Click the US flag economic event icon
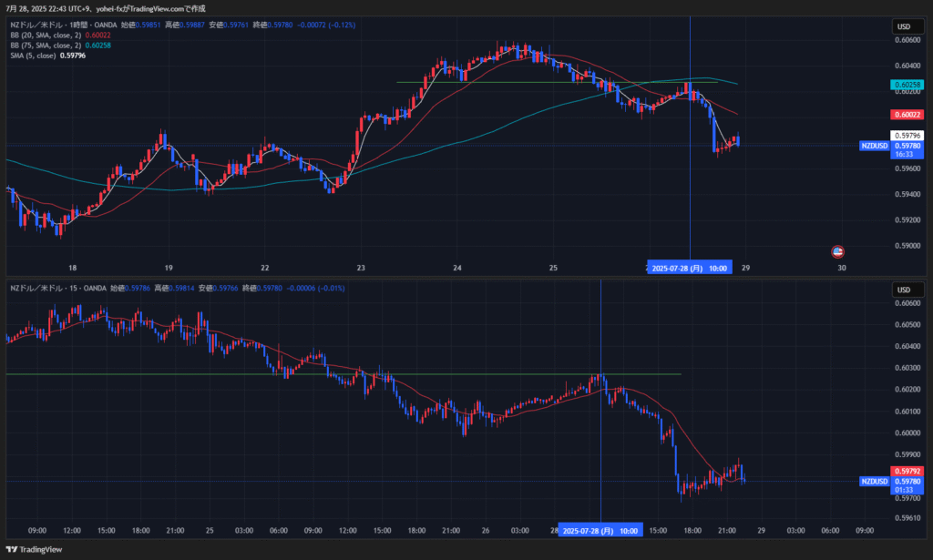This screenshot has height=560, width=933. pyautogui.click(x=837, y=251)
